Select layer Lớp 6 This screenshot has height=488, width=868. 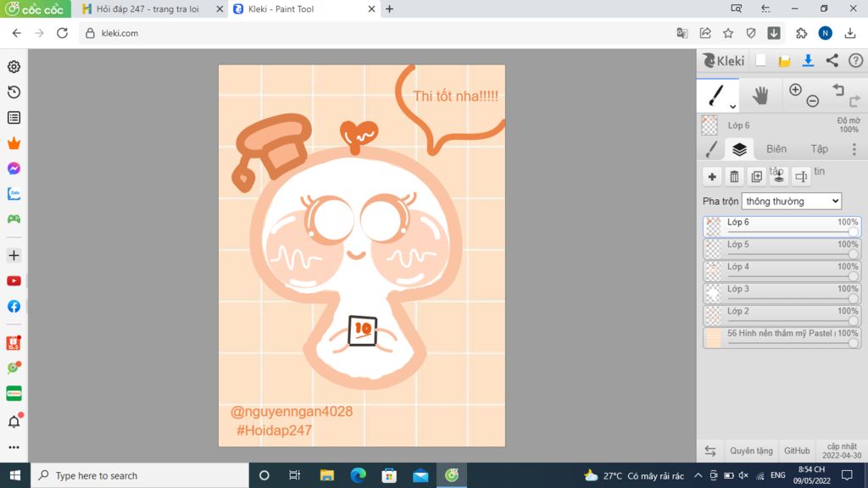pos(782,227)
